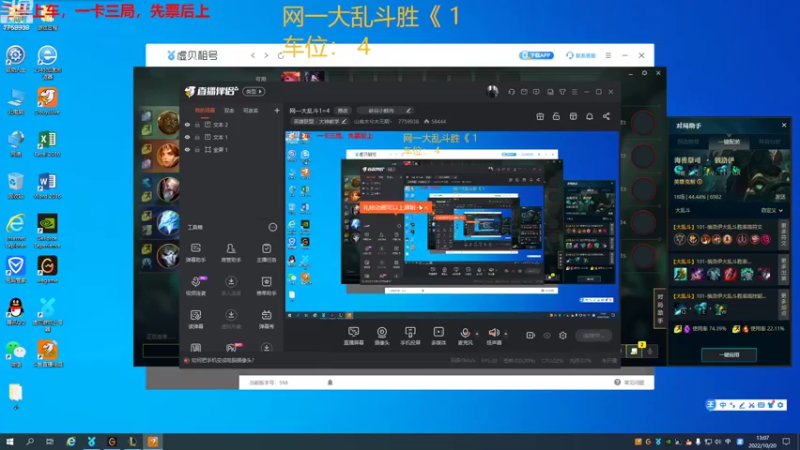The width and height of the screenshot is (800, 450).
Task: Collapse the 工具箱 toolbox section
Action: coord(273,227)
